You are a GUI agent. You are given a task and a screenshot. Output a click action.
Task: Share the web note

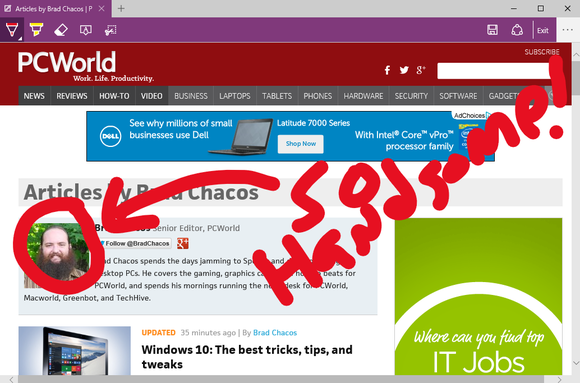pyautogui.click(x=517, y=30)
